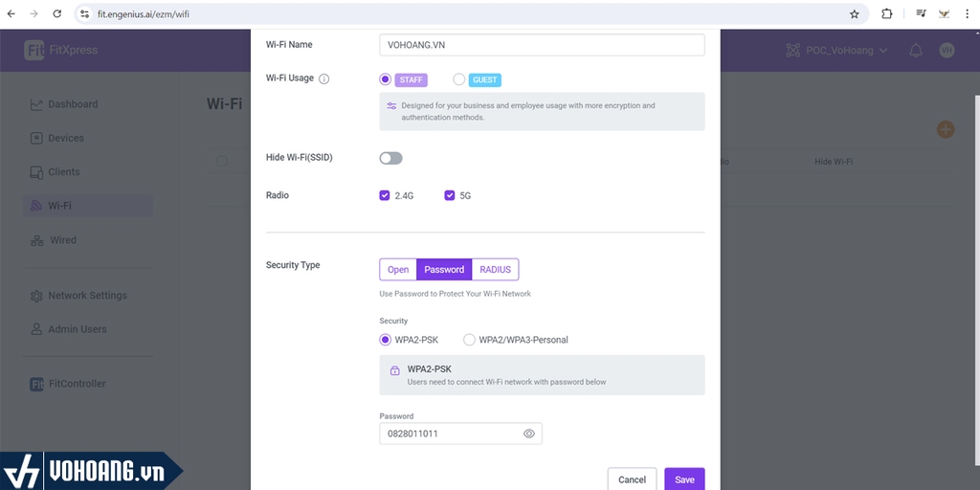Image resolution: width=980 pixels, height=490 pixels.
Task: Save the Wi-Fi settings
Action: point(684,479)
